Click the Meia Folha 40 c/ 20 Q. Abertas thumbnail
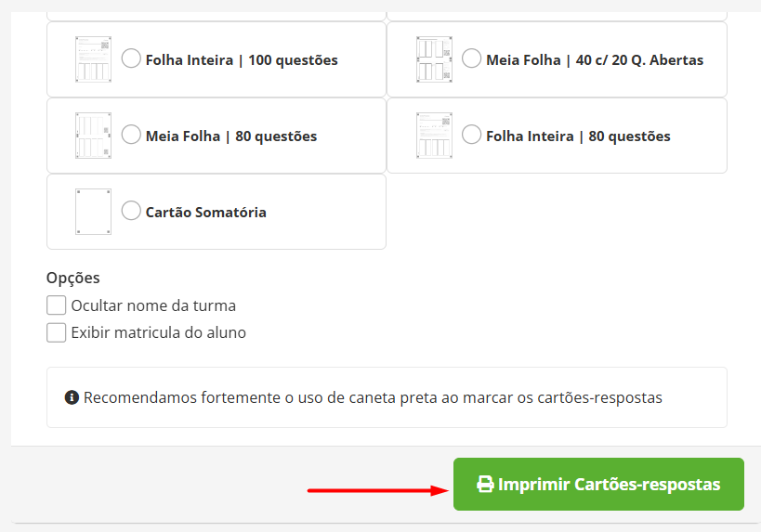This screenshot has width=761, height=532. (x=434, y=59)
